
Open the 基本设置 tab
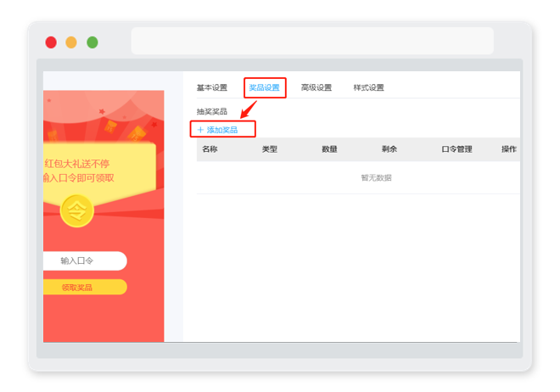[x=212, y=87]
